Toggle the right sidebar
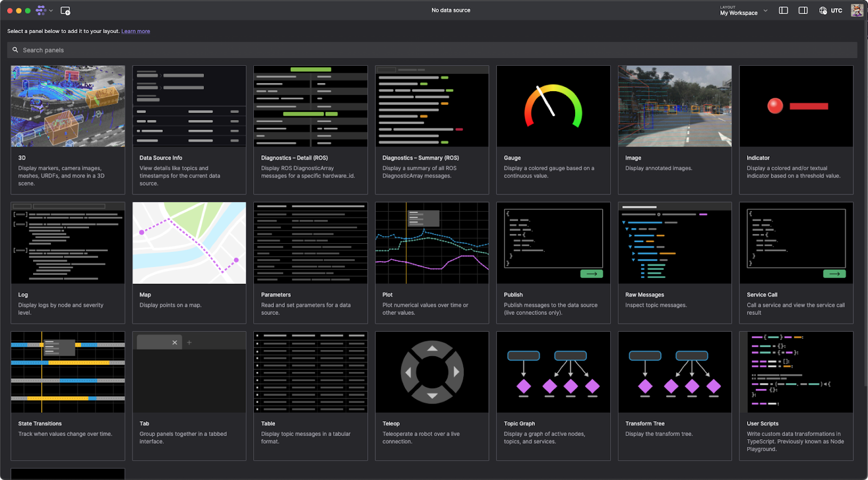This screenshot has height=480, width=868. coord(803,10)
